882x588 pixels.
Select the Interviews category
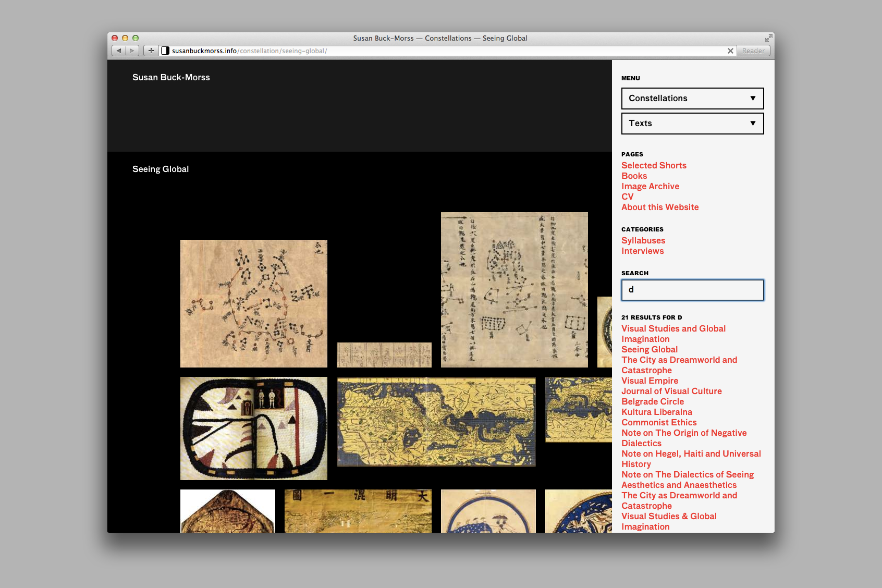click(642, 251)
